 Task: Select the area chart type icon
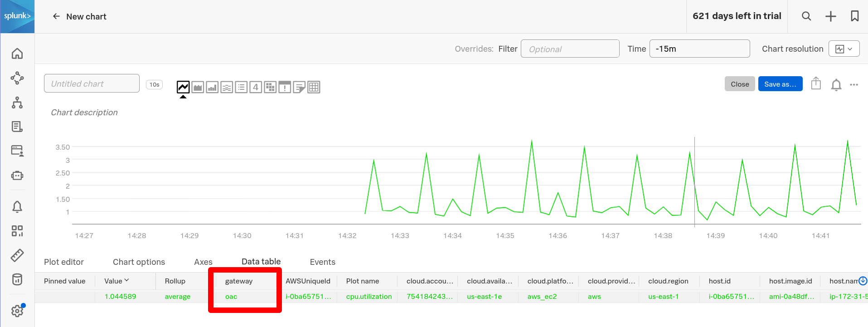198,87
